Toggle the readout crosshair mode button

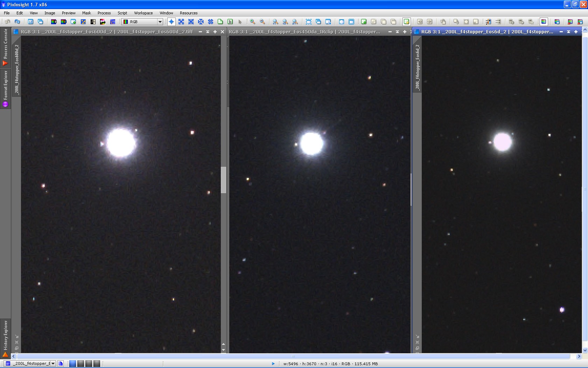click(x=171, y=22)
